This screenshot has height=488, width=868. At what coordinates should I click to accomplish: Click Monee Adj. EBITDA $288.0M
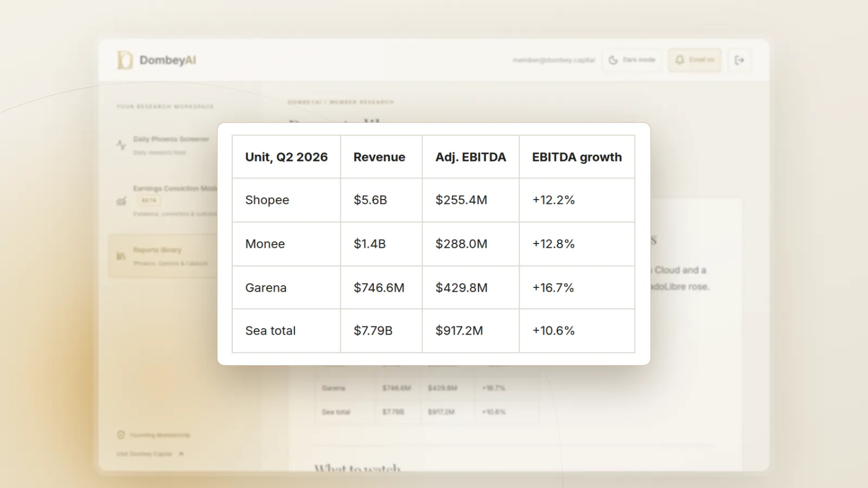pyautogui.click(x=462, y=244)
